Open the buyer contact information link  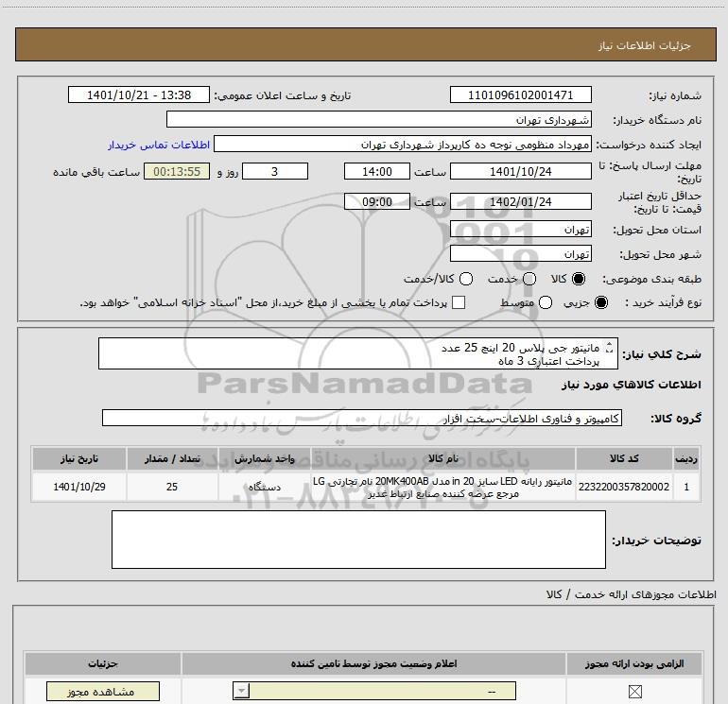tap(159, 145)
